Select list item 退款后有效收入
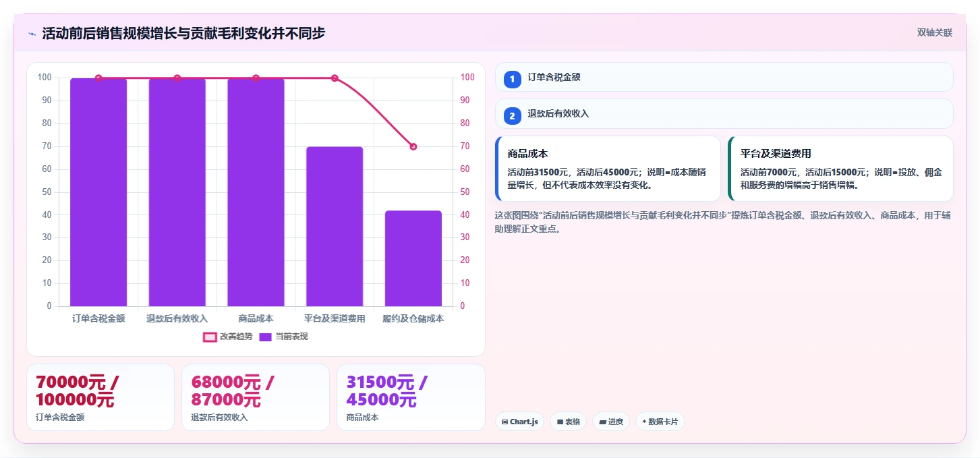 (x=724, y=114)
